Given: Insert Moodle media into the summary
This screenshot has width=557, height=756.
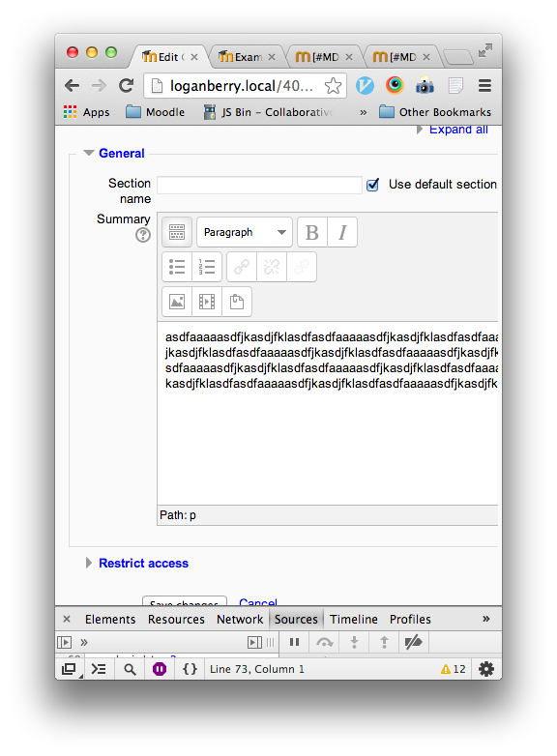Looking at the screenshot, I should point(207,302).
